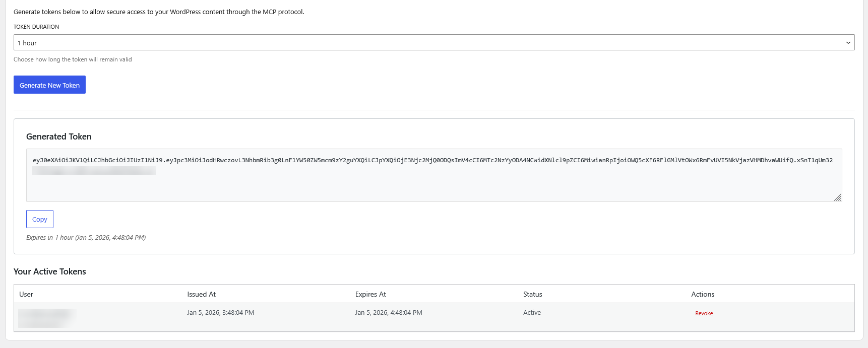
Task: Click the Your Active Tokens heading
Action: 50,271
